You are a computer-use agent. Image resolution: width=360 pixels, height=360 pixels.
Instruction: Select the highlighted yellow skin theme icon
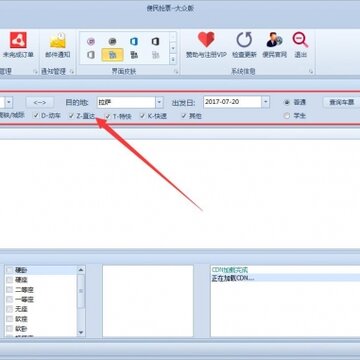[112, 55]
